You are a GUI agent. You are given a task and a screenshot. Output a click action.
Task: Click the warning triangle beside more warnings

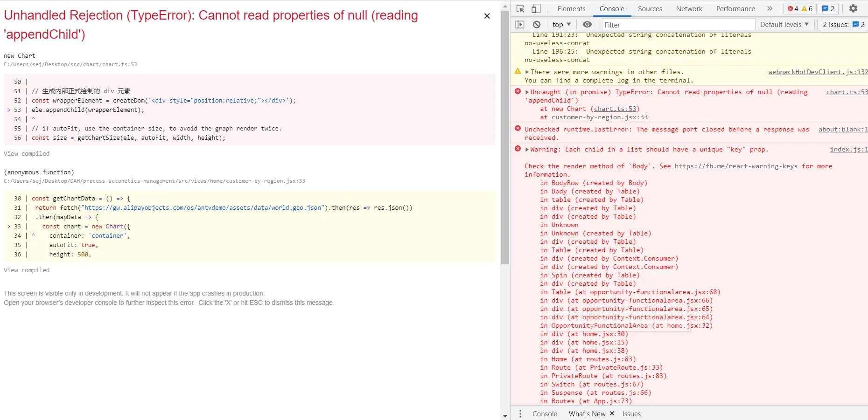[x=518, y=71]
